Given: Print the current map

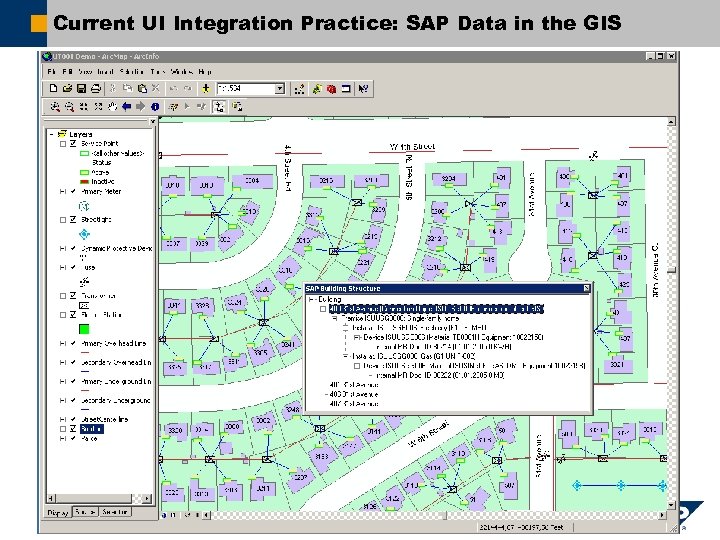Looking at the screenshot, I should tap(96, 89).
